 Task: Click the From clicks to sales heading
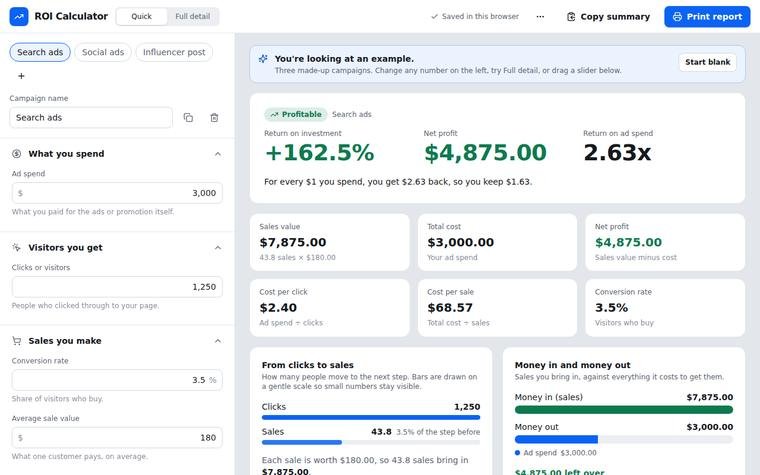click(308, 365)
